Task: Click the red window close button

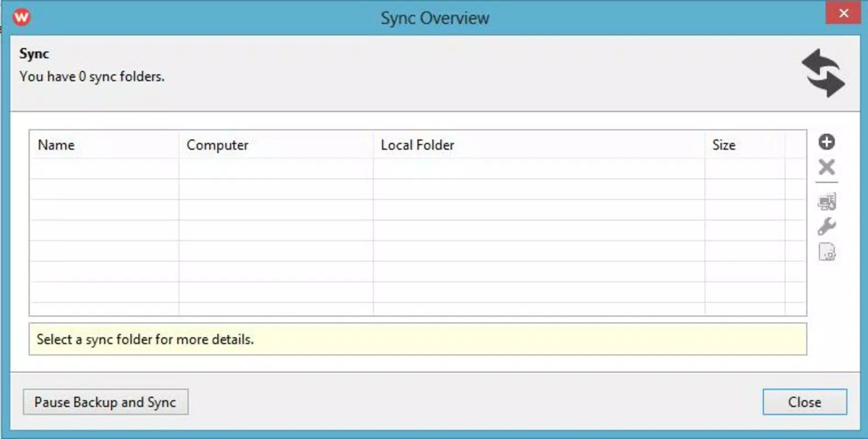Action: (x=843, y=13)
